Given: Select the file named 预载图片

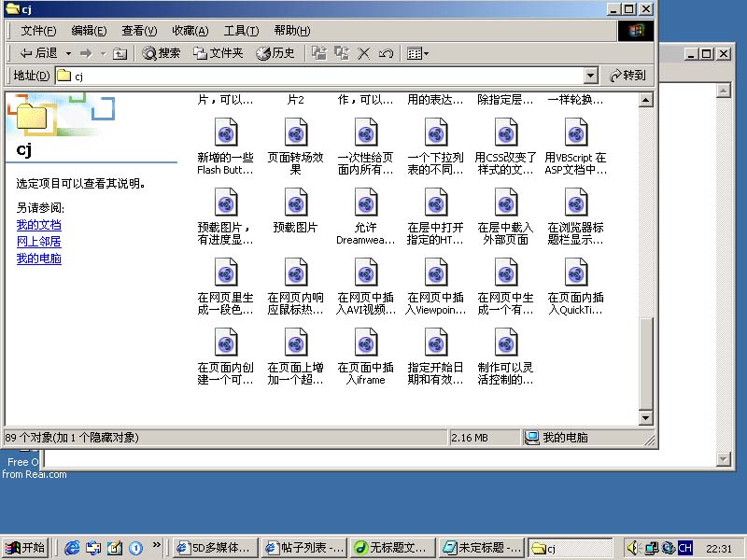Looking at the screenshot, I should coord(296,211).
